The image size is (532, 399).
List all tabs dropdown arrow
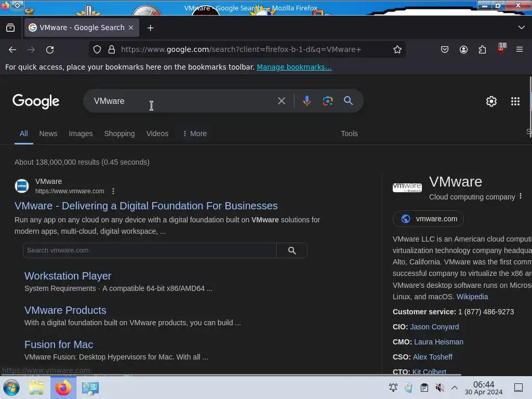[x=522, y=28]
